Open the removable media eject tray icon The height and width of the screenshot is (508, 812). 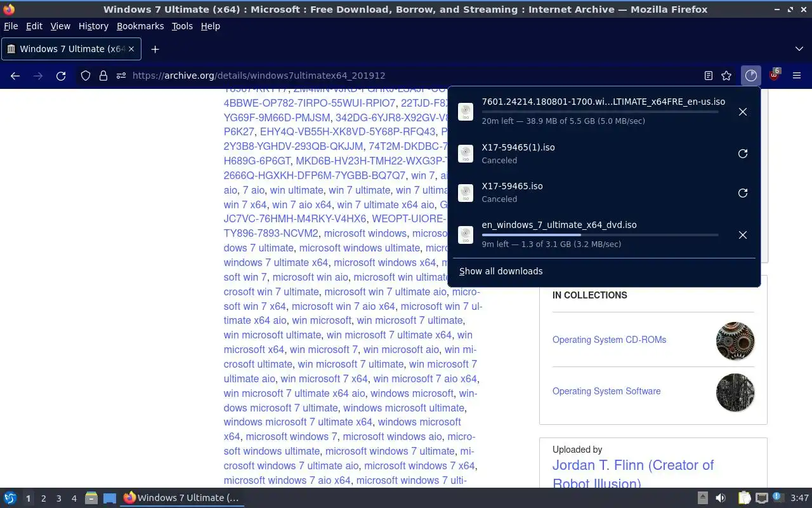(x=703, y=498)
